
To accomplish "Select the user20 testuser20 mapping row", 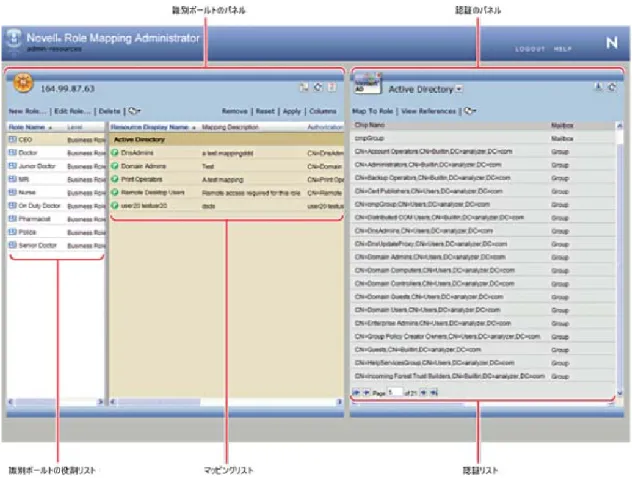I will (227, 206).
